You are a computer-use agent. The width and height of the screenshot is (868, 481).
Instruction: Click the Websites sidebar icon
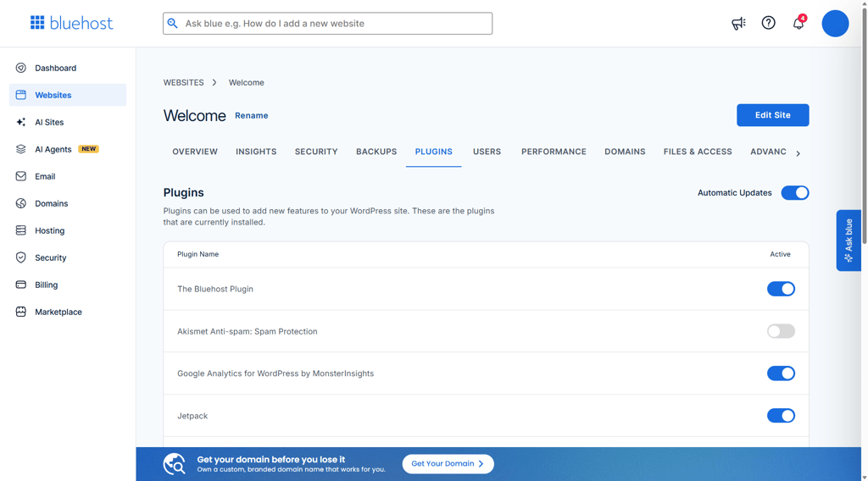[21, 95]
